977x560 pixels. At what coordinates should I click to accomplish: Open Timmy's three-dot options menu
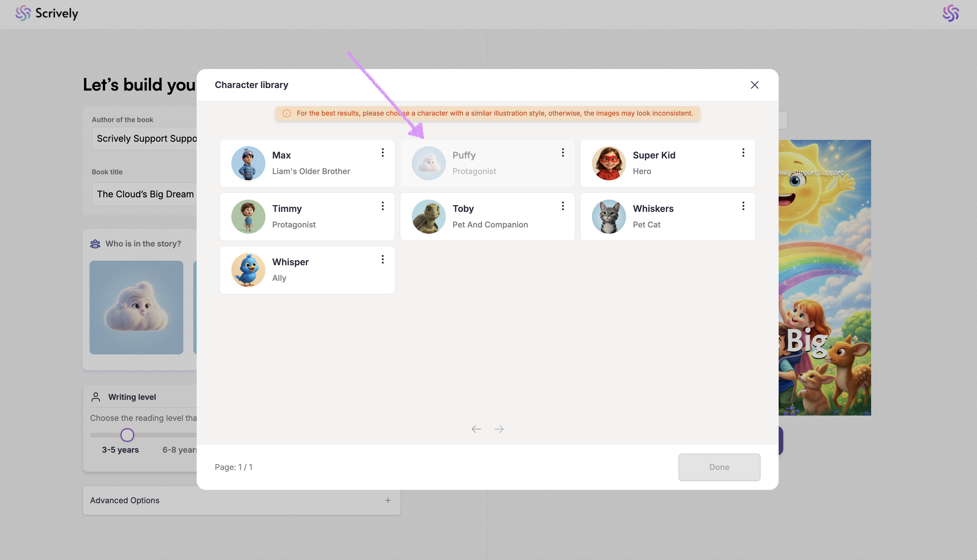click(383, 206)
